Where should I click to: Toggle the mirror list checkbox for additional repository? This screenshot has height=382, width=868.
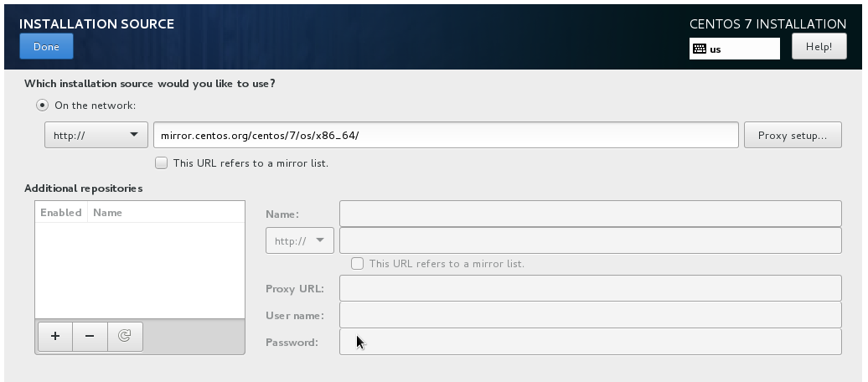(x=357, y=264)
